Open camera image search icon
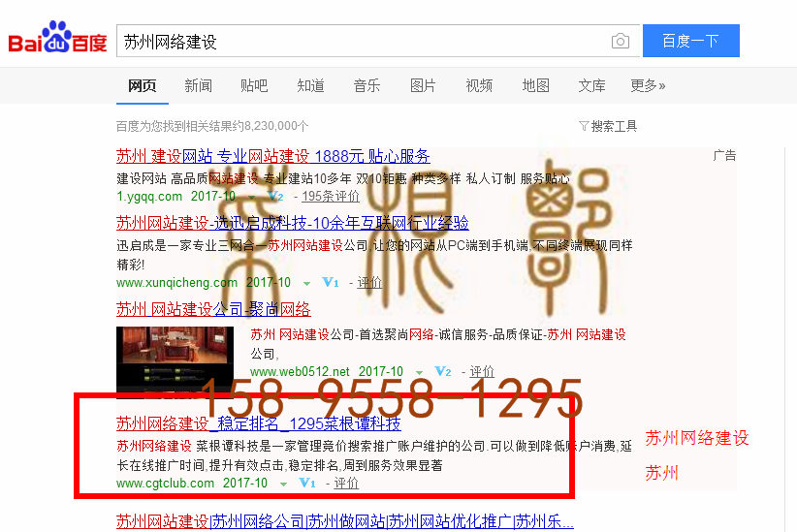Screen dimensions: 797x532 (x=621, y=41)
